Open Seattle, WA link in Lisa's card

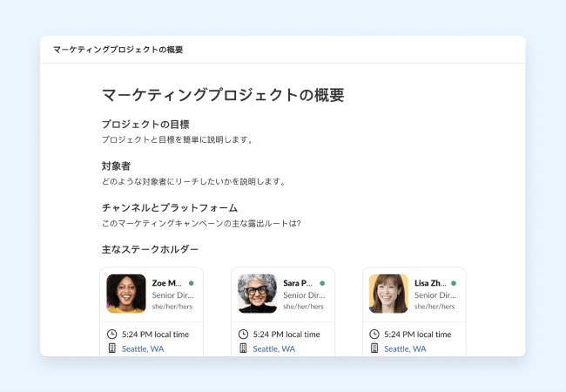pos(405,348)
